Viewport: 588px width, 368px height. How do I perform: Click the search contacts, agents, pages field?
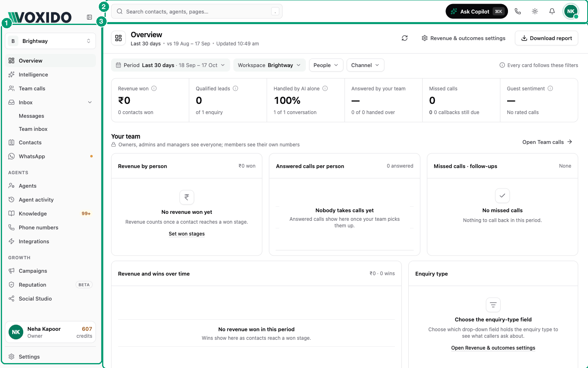click(x=197, y=11)
